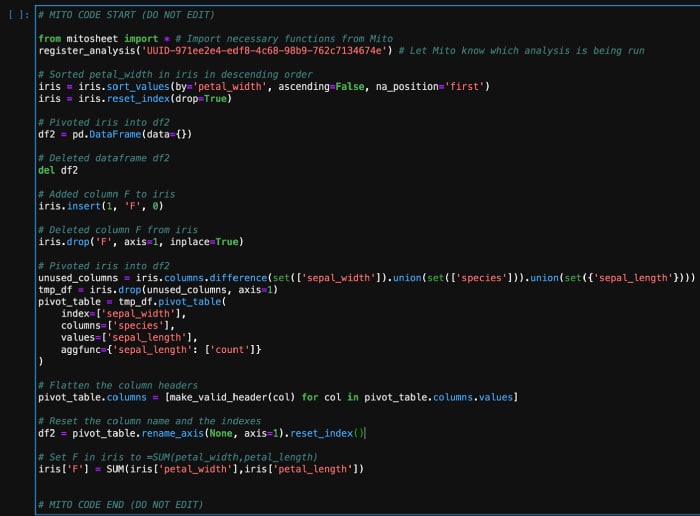
Task: Click the aggfunc 'count' argument line
Action: 161,350
